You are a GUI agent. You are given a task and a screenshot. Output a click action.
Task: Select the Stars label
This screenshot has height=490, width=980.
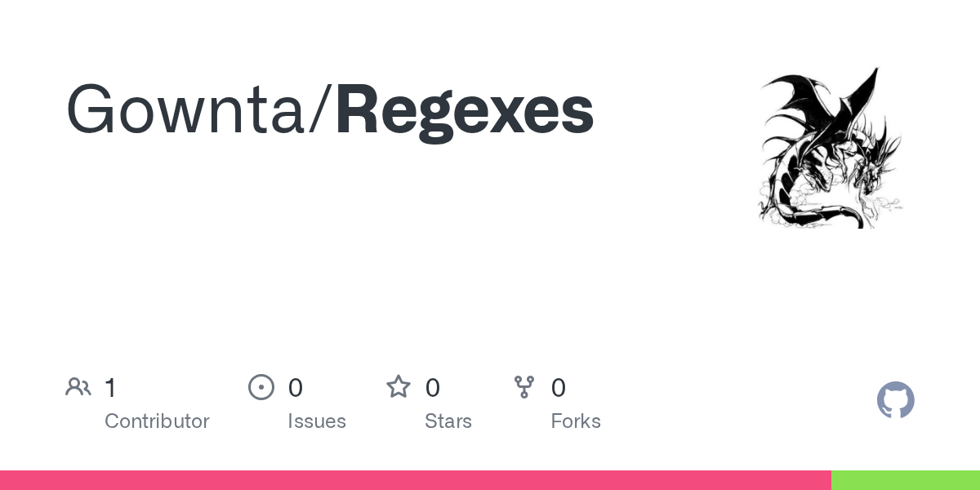point(448,421)
